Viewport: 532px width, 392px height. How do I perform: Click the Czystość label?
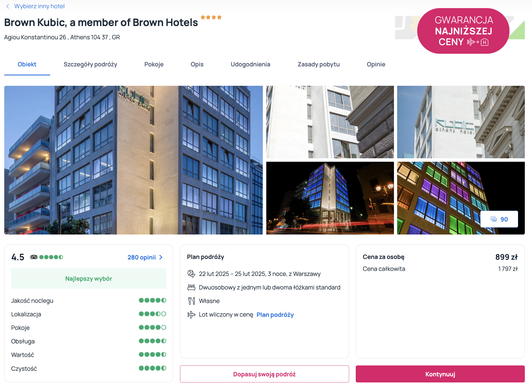[24, 369]
